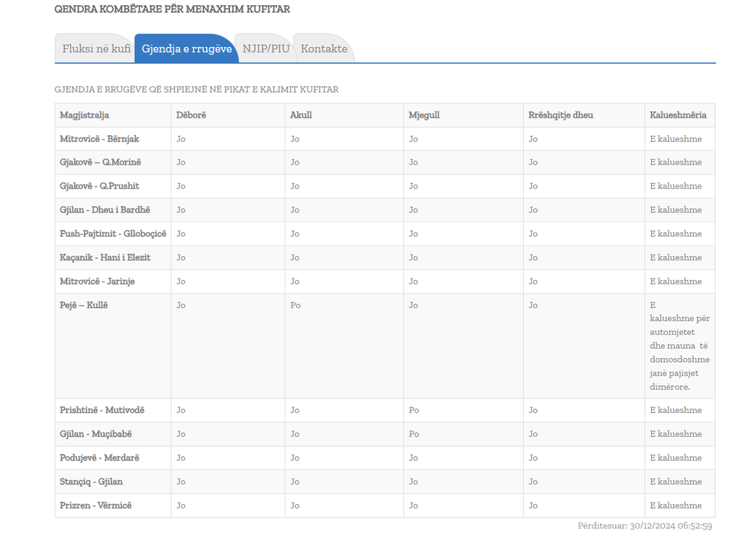Click the Po fog value for Prishtinë - Mutivodë
This screenshot has height=541, width=756.
[x=414, y=410]
